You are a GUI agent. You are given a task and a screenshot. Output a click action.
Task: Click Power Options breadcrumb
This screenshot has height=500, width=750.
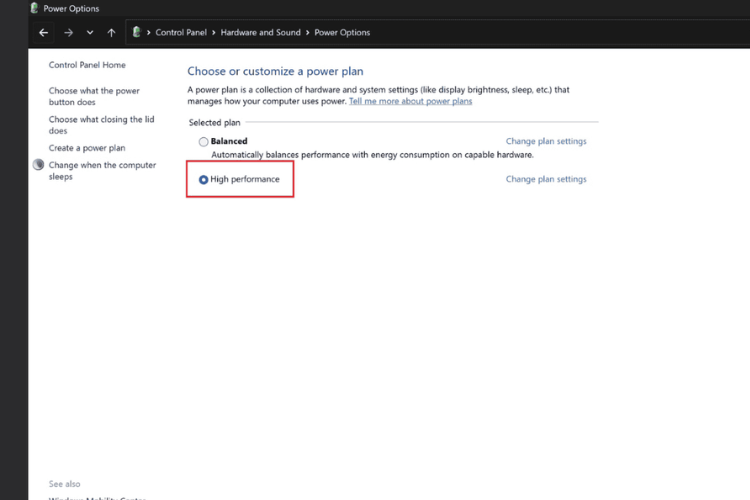pyautogui.click(x=342, y=33)
